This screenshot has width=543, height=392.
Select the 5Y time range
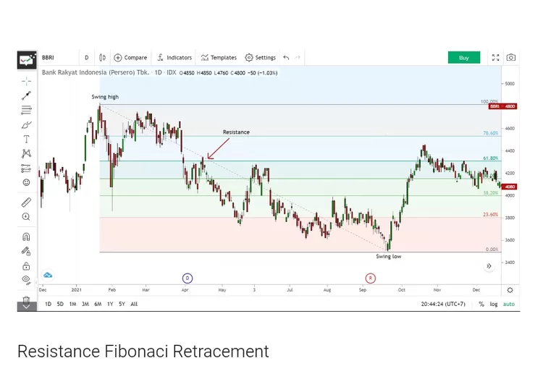tap(122, 304)
